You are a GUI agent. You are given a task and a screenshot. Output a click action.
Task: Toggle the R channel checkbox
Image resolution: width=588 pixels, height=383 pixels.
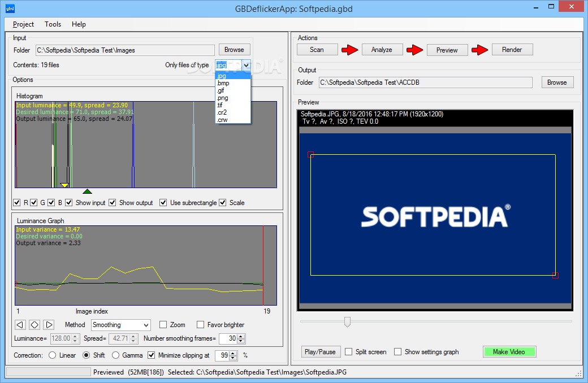17,203
